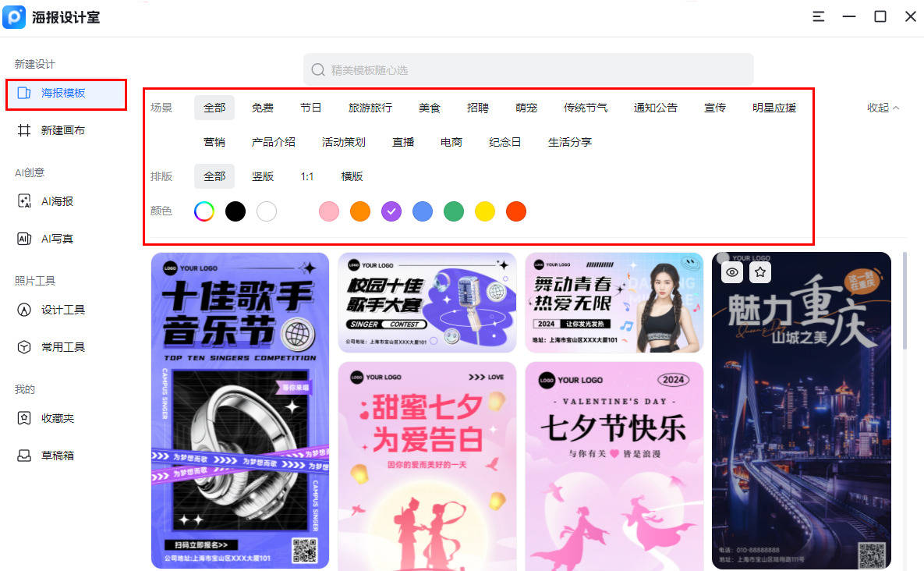
Task: Preview 魅力重庆 template with eye icon
Action: tap(732, 272)
